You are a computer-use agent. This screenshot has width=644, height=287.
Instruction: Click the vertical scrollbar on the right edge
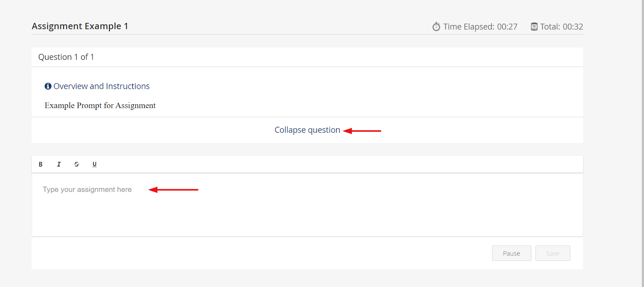pyautogui.click(x=643, y=143)
